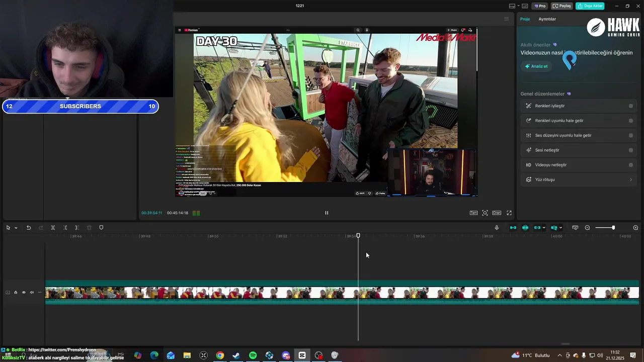Toggle main track magnet

pos(513,228)
